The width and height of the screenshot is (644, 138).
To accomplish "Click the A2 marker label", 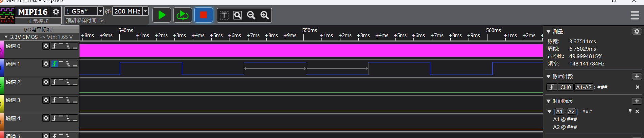I will tap(571, 111).
